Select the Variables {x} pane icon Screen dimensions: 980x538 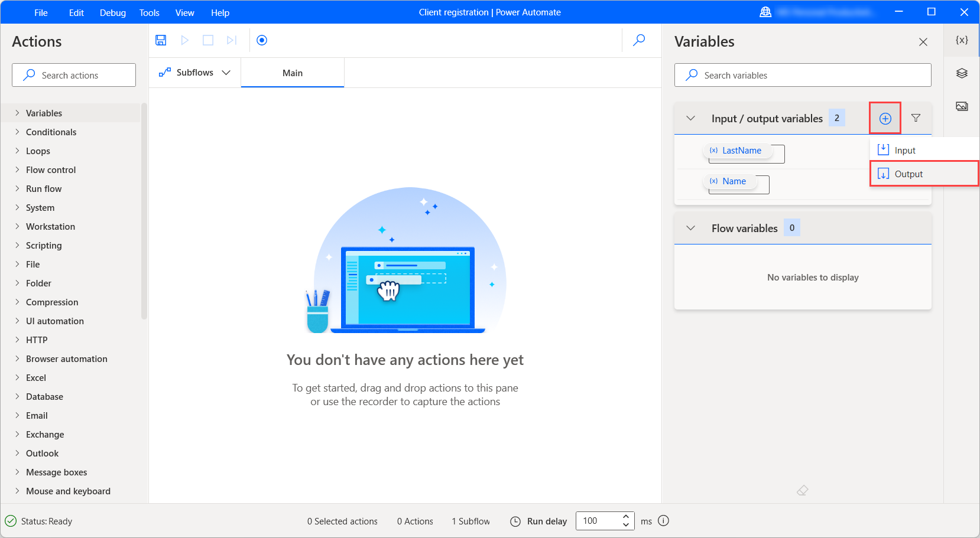[962, 40]
